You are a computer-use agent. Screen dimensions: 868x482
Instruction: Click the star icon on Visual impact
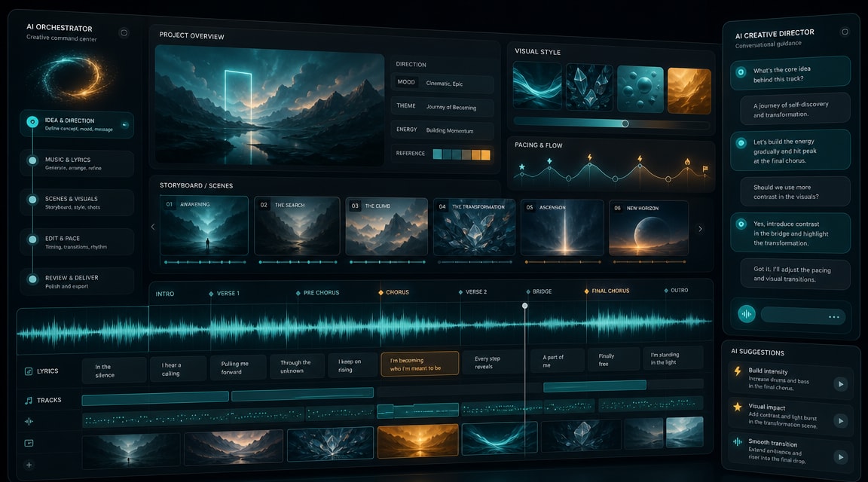tap(738, 407)
